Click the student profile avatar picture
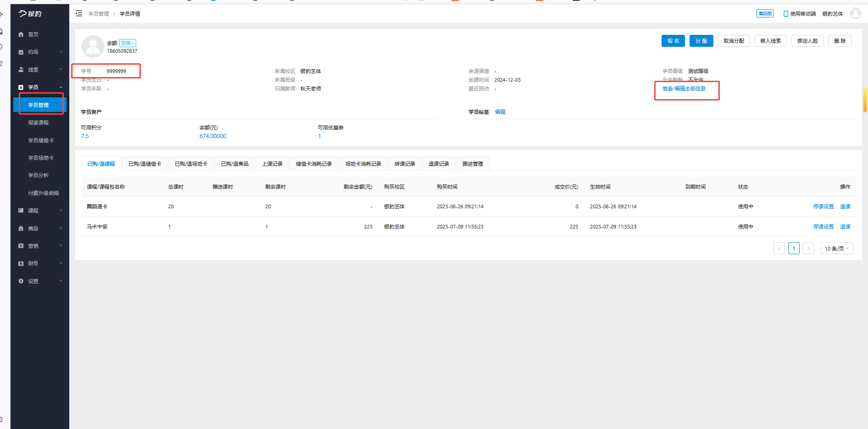 pyautogui.click(x=93, y=46)
